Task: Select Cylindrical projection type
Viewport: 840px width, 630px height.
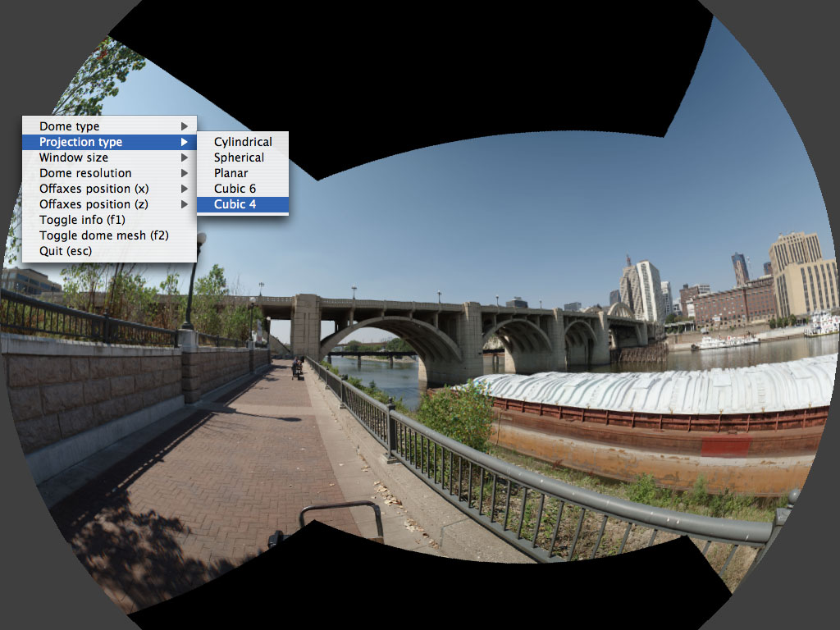Action: (243, 142)
